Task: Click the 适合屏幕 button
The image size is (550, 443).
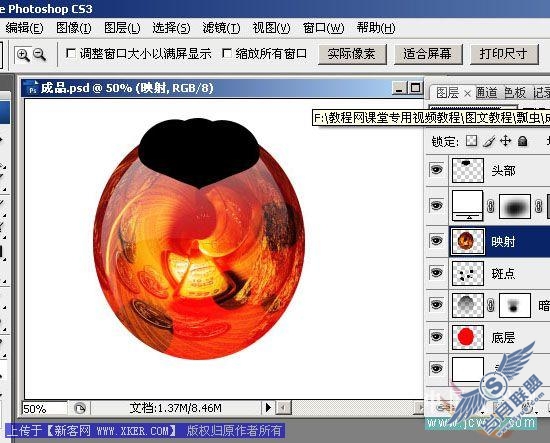Action: (428, 54)
